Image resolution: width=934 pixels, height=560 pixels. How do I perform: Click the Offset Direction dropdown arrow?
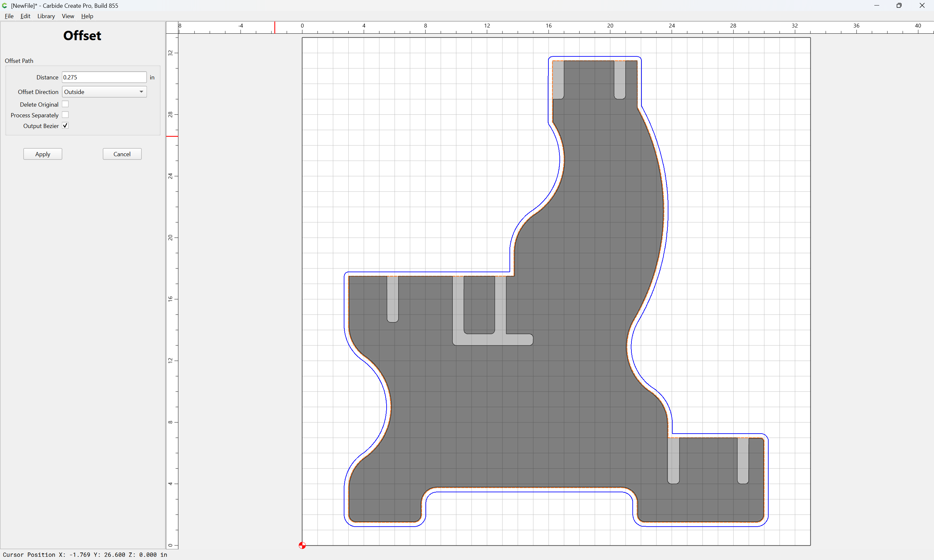point(141,92)
